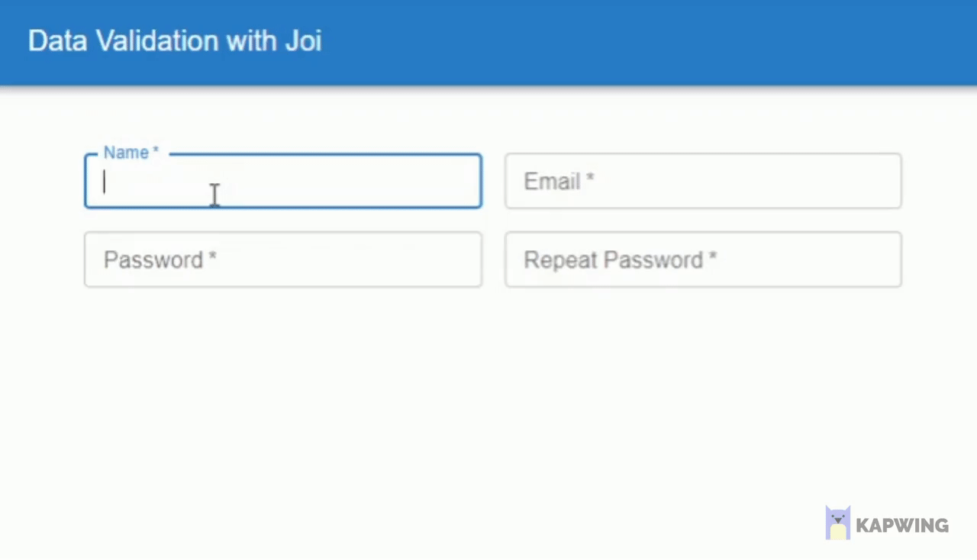
Task: Click the "Data Validation with Joi" title
Action: (175, 40)
